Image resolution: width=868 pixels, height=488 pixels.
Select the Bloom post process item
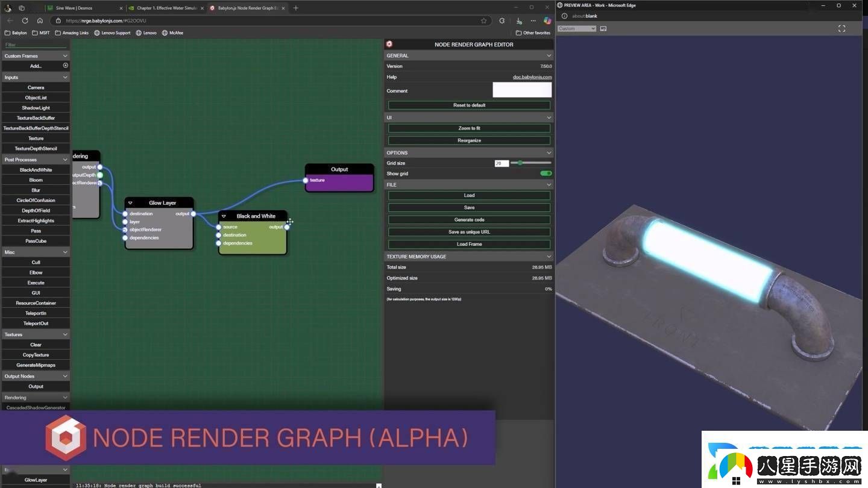(36, 180)
